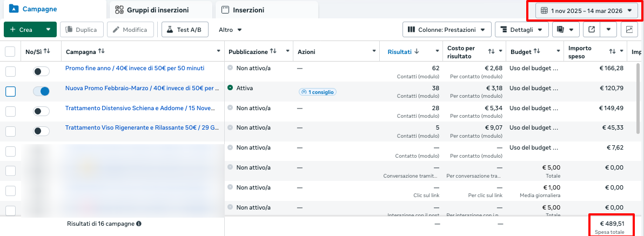Image resolution: width=644 pixels, height=236 pixels.
Task: Click the info icon beside Risultati di 16 campagne
Action: pos(139,223)
